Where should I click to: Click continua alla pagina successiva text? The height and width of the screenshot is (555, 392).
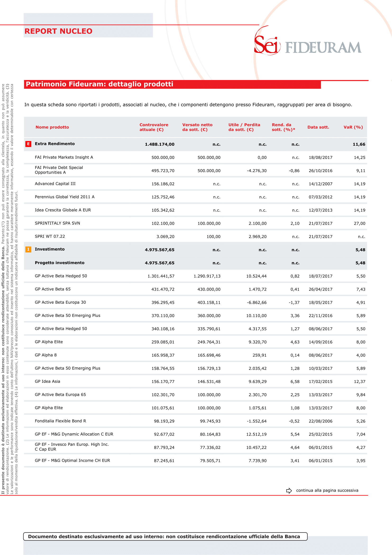click(x=327, y=490)
